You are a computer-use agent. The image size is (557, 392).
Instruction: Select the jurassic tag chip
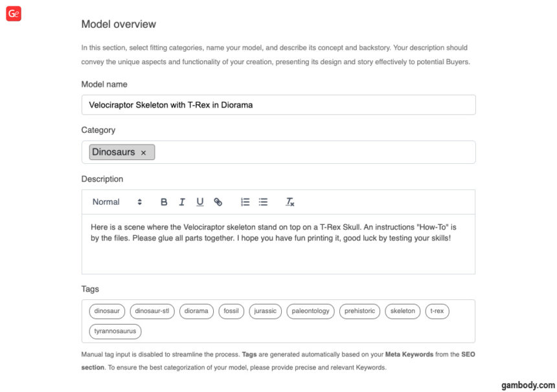tap(265, 311)
